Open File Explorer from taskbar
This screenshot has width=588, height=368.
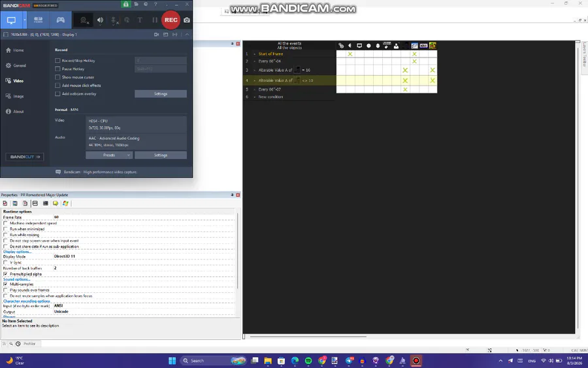tap(268, 361)
